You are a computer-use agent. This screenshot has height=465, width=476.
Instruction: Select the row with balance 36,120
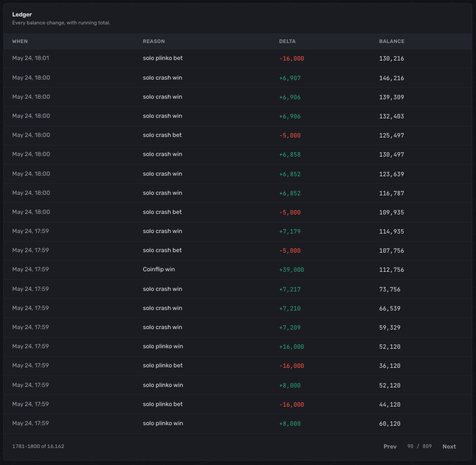[237, 366]
